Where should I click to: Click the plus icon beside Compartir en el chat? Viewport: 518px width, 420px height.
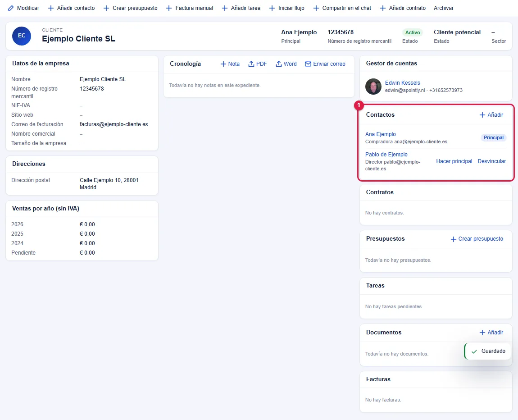pyautogui.click(x=316, y=8)
